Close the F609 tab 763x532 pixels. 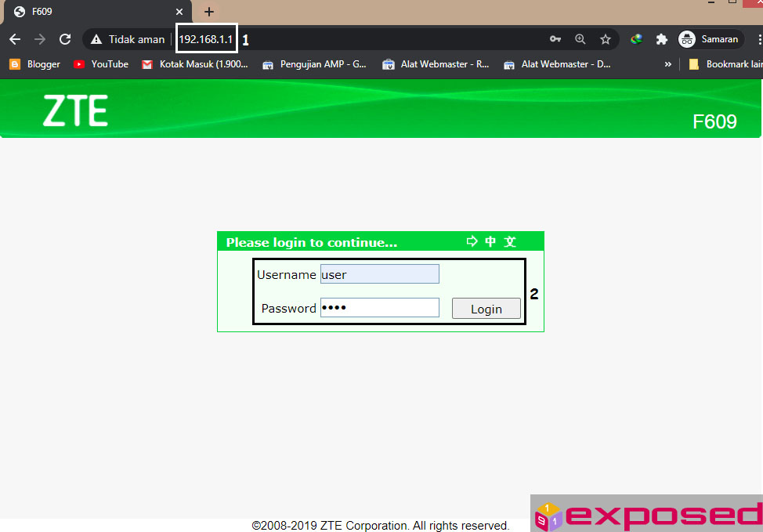179,12
